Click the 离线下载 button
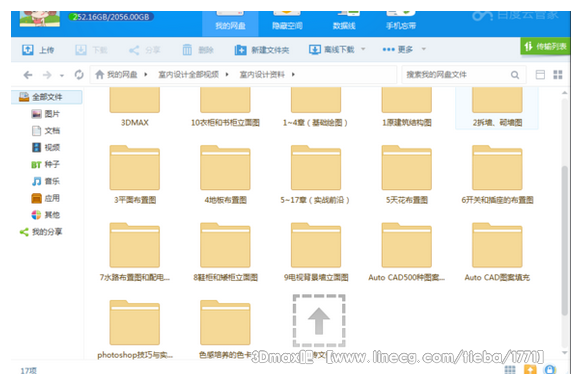 coord(332,49)
